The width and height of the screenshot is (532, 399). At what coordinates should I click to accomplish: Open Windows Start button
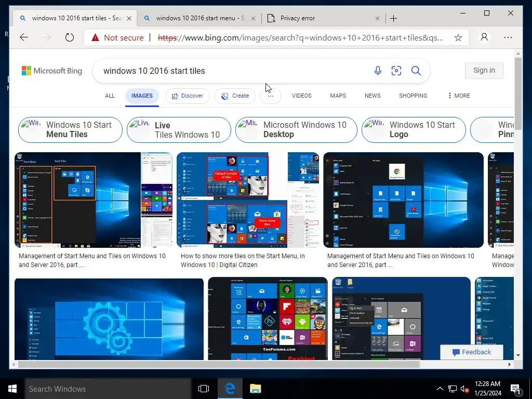click(x=12, y=389)
